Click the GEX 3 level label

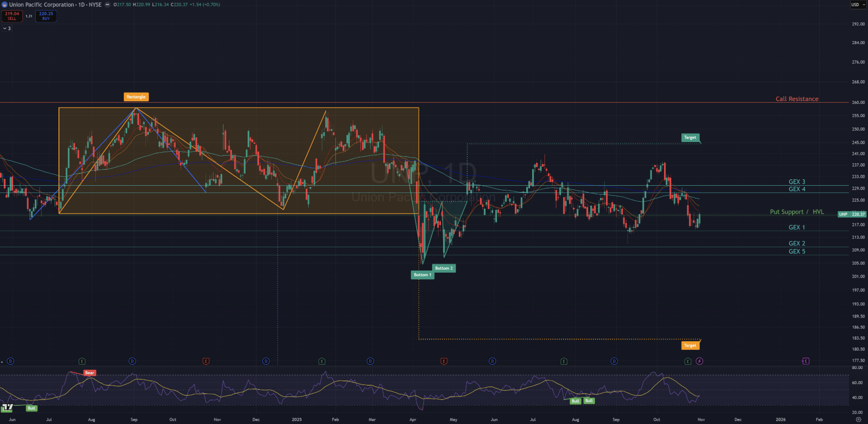coord(797,182)
